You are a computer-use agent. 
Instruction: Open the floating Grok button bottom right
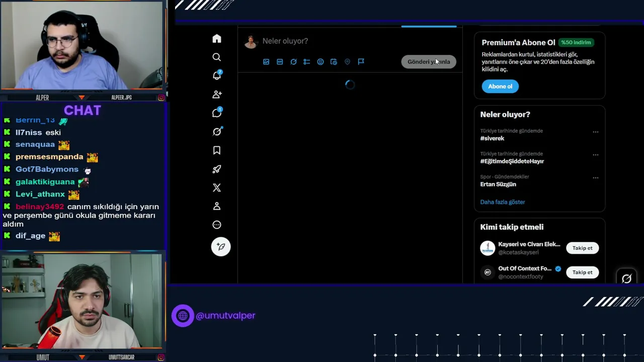pyautogui.click(x=626, y=278)
